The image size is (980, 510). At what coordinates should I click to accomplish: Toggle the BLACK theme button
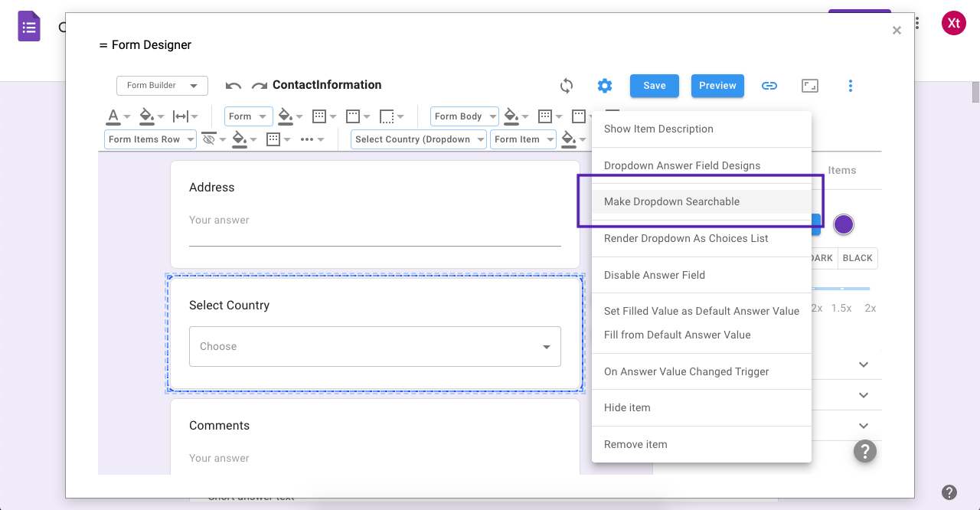point(857,258)
